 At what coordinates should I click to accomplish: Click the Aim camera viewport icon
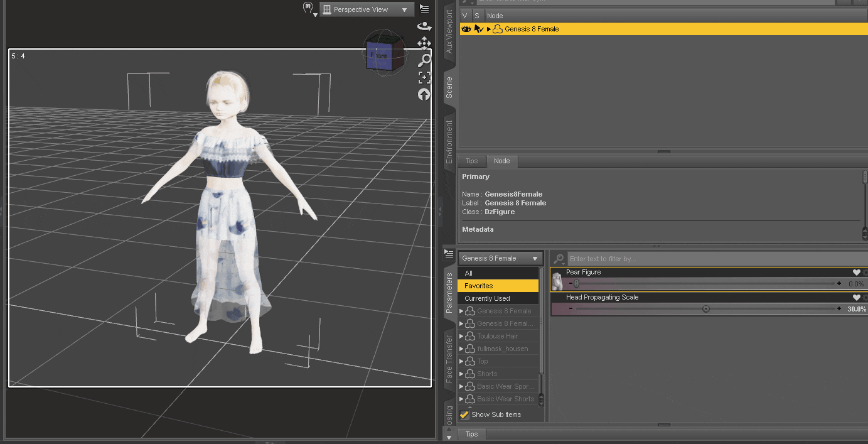click(x=424, y=94)
